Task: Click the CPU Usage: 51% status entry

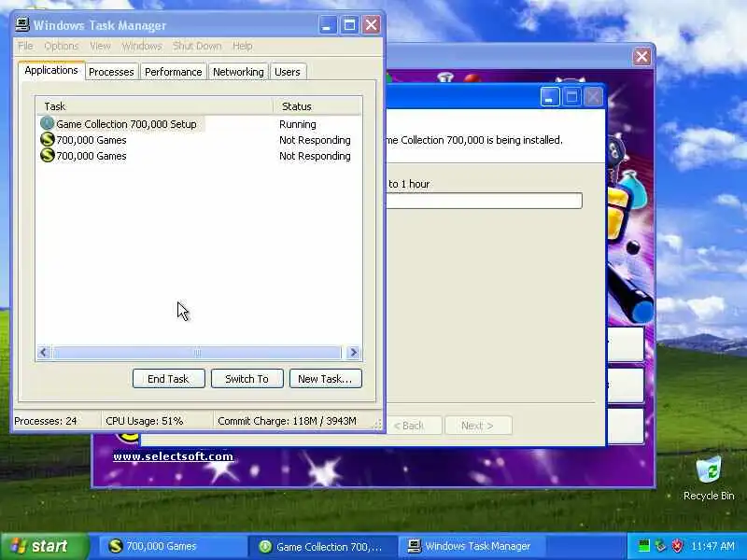Action: [145, 421]
